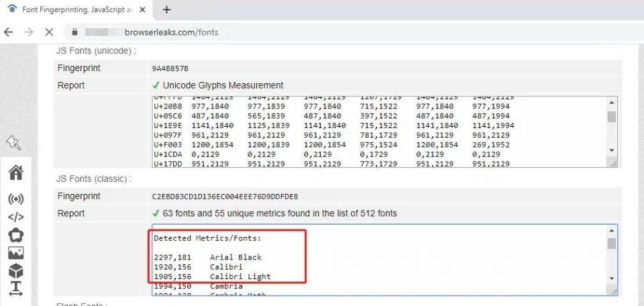Click scroll up arrow in unicode report box
Viewport: 644px width, 306px height.
pyautogui.click(x=612, y=103)
